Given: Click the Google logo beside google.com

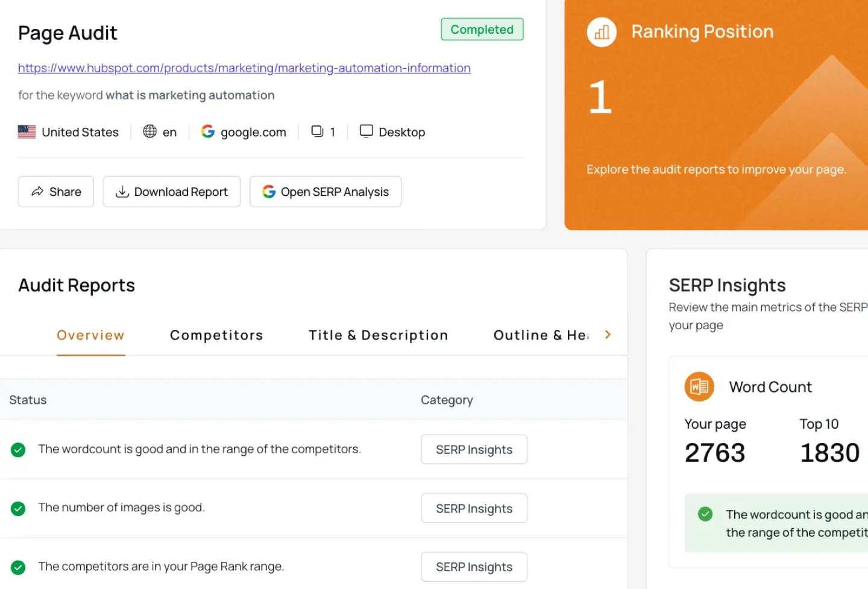Looking at the screenshot, I should click(x=208, y=131).
